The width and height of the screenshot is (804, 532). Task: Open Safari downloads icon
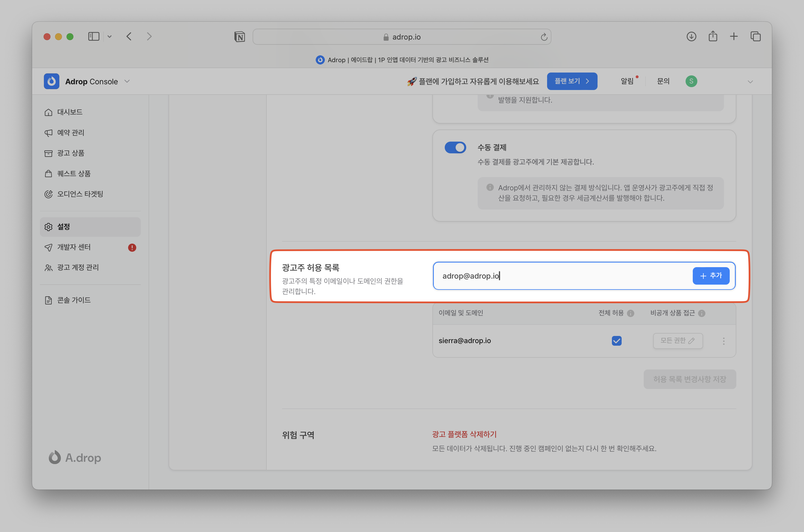691,37
